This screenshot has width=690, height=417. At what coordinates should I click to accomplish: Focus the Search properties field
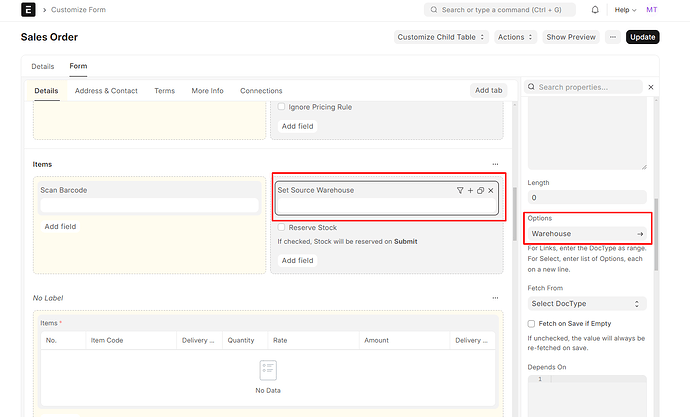[583, 87]
